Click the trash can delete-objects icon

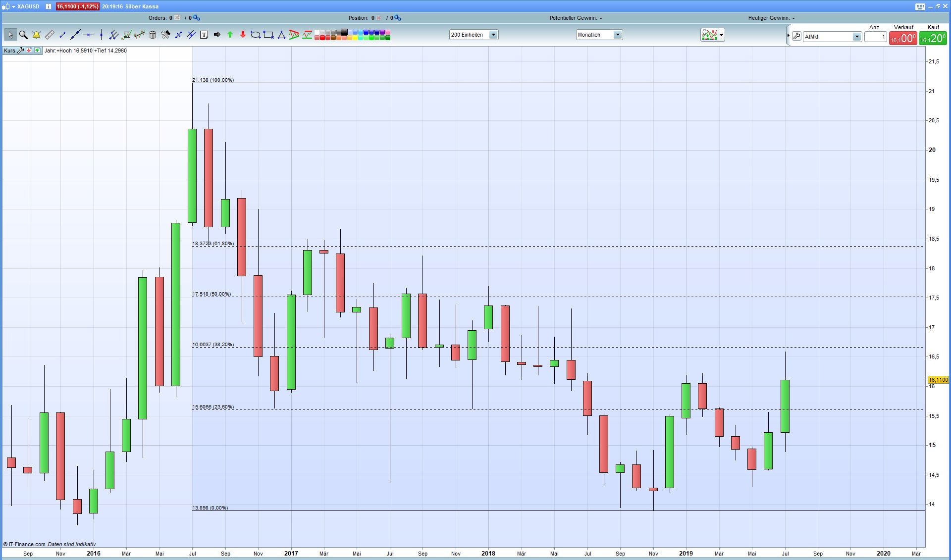click(153, 35)
